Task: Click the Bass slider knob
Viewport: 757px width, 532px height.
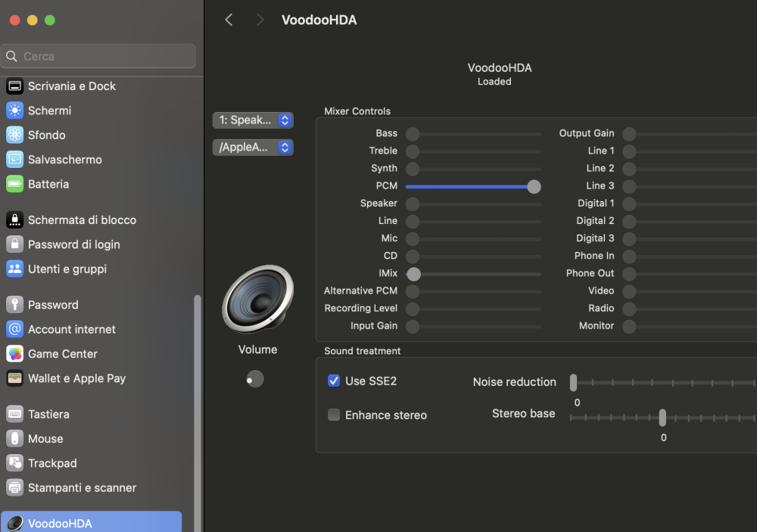Action: 413,134
